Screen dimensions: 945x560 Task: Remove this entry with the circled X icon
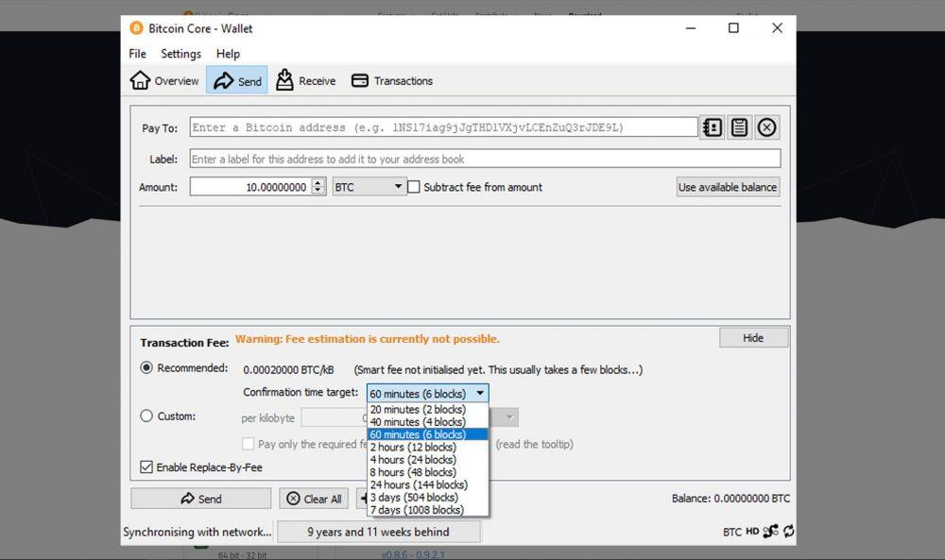766,127
